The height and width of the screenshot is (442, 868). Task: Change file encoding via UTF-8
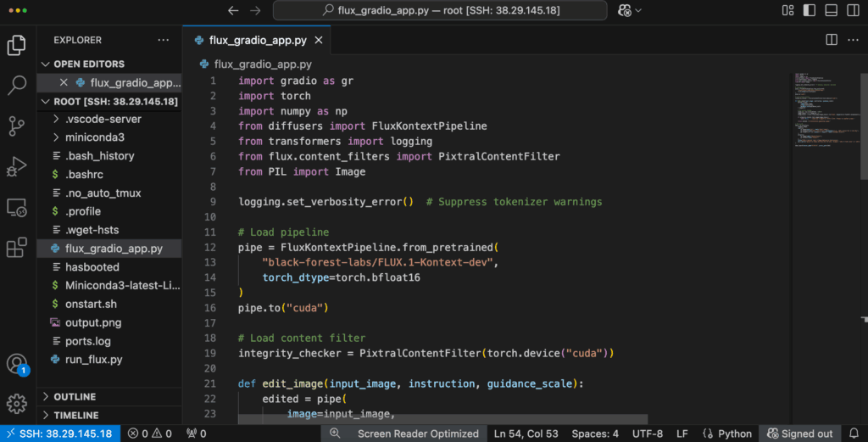click(647, 434)
